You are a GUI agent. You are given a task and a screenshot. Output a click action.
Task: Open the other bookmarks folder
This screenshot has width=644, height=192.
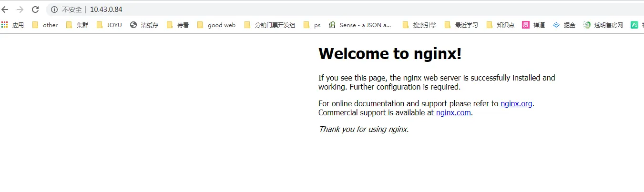click(x=45, y=25)
